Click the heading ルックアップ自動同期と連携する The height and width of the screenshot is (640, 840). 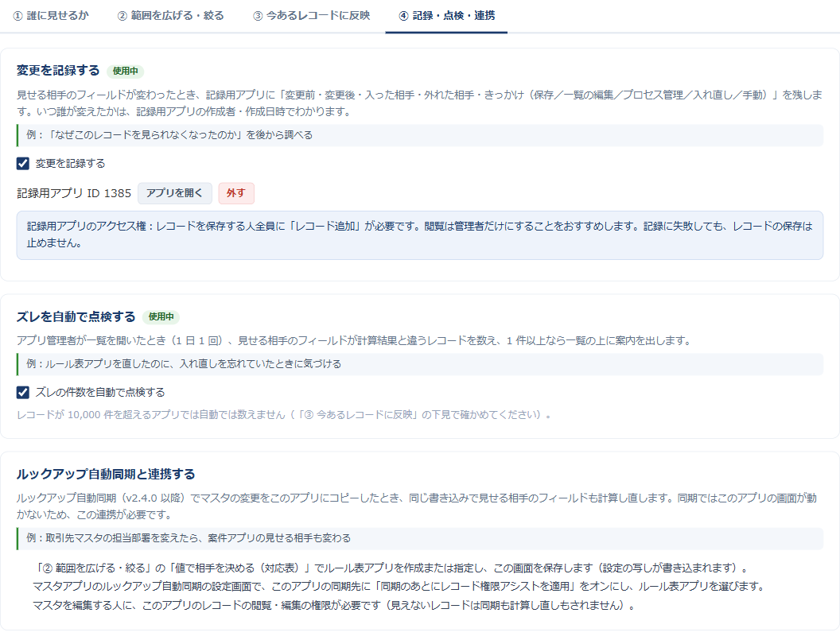(106, 474)
